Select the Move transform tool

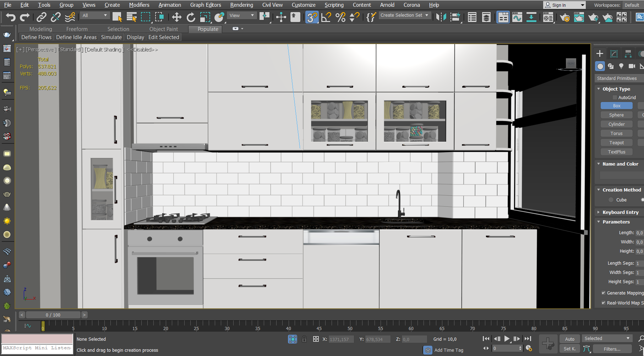176,17
